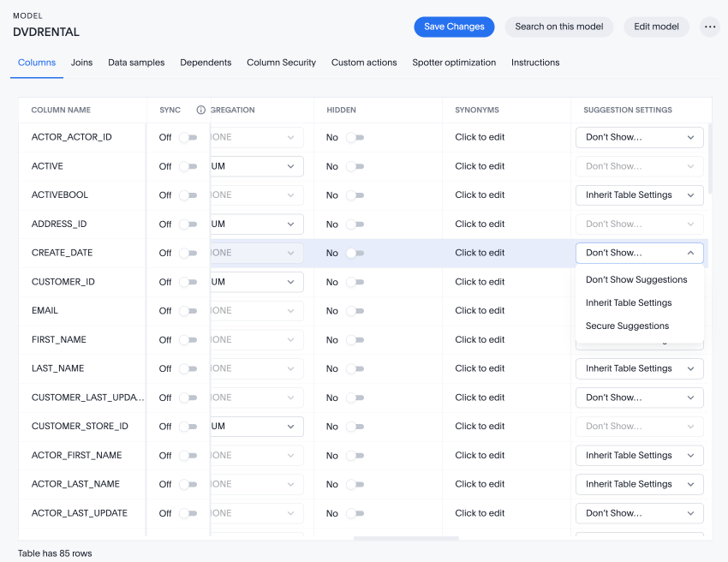Select Don't Show Suggestions option
The height and width of the screenshot is (562, 728).
(x=639, y=279)
